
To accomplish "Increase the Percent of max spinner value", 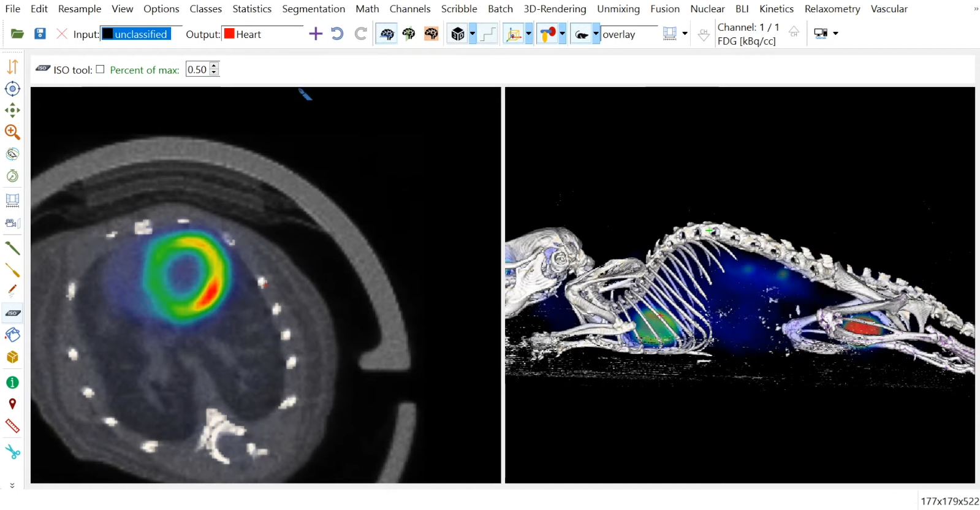I will (x=214, y=66).
